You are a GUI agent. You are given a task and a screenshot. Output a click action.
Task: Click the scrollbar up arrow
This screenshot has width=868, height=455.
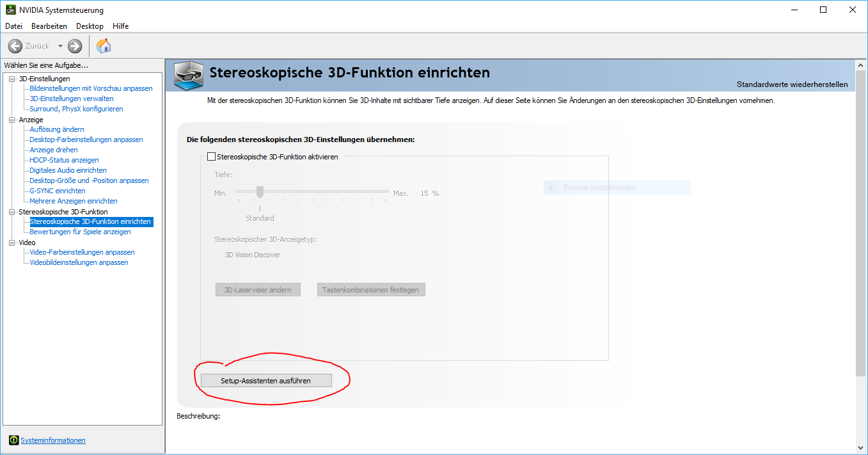(x=860, y=64)
